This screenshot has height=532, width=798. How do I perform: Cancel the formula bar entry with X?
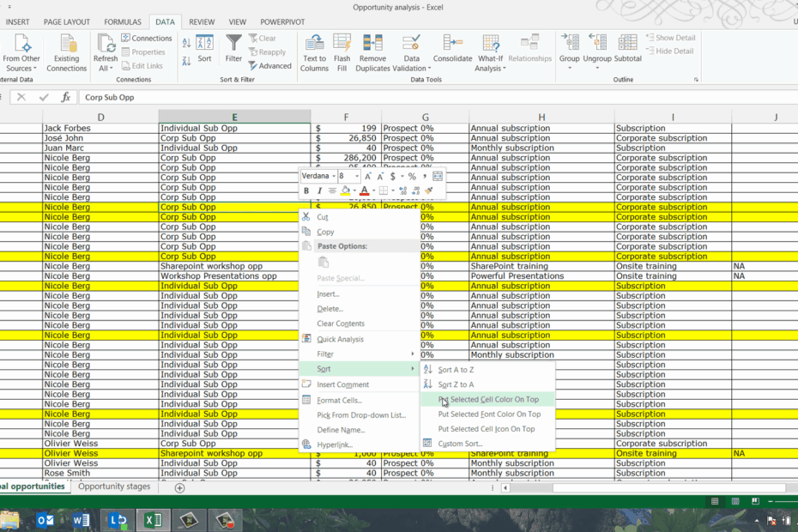[x=21, y=97]
